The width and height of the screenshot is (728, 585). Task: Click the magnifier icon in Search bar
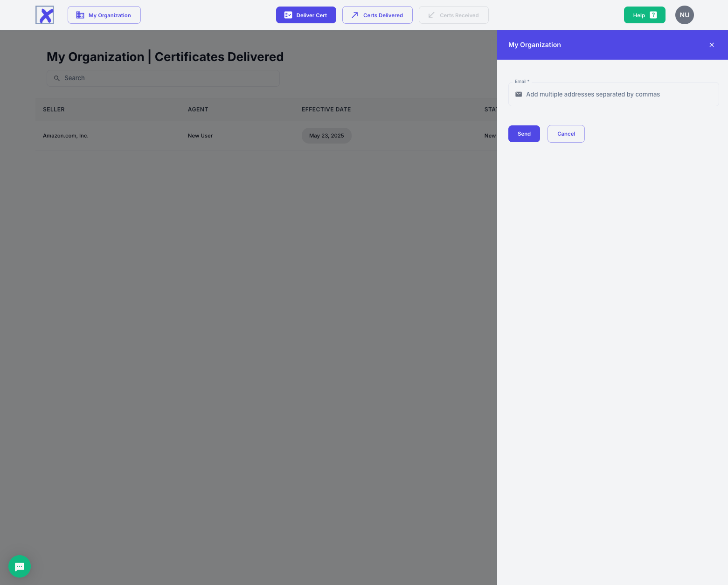click(57, 78)
